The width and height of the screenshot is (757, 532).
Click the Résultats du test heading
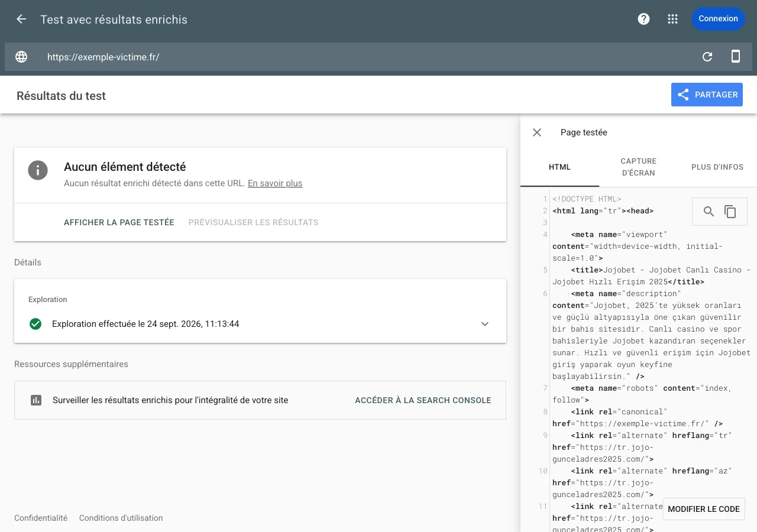61,96
